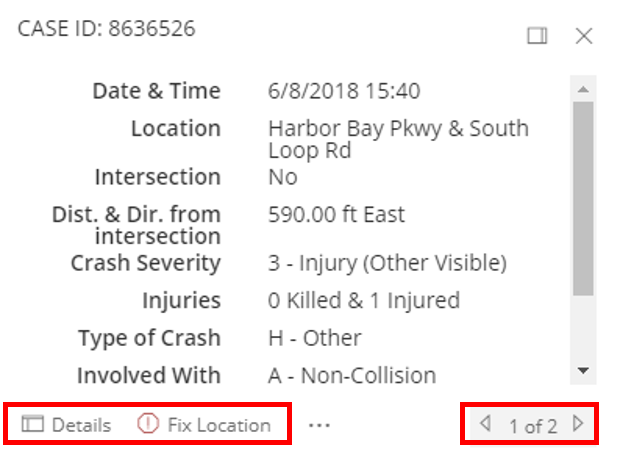Click the 590.00 ft East distance value
Viewport: 620px width, 463px height.
coord(336,215)
